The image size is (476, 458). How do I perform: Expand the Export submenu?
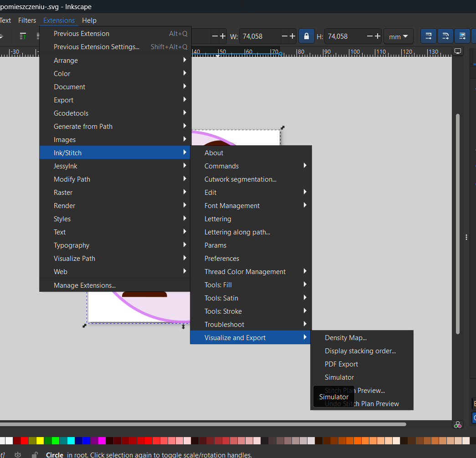point(115,100)
